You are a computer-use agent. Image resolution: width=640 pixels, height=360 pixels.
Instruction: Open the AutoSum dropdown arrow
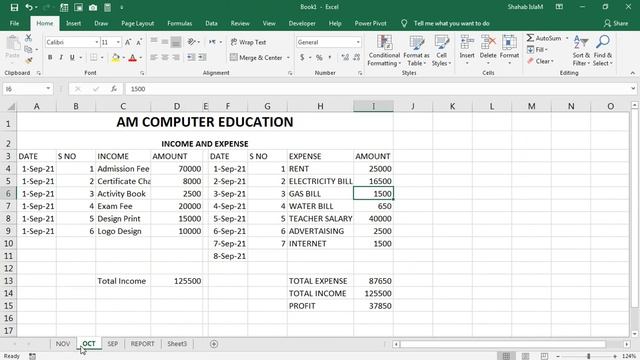[x=567, y=38]
